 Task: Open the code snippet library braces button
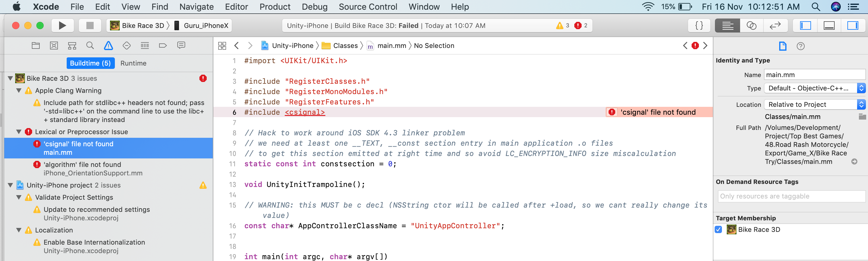pos(699,25)
